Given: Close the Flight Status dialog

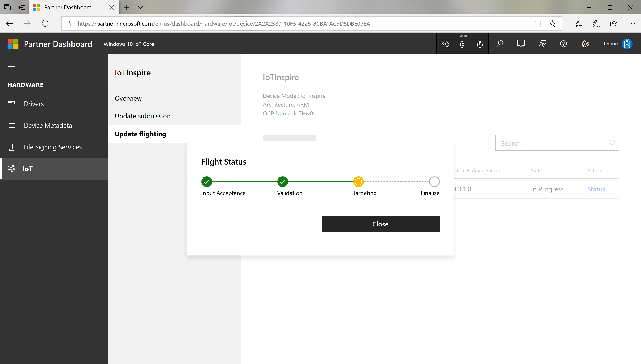Looking at the screenshot, I should pyautogui.click(x=380, y=224).
